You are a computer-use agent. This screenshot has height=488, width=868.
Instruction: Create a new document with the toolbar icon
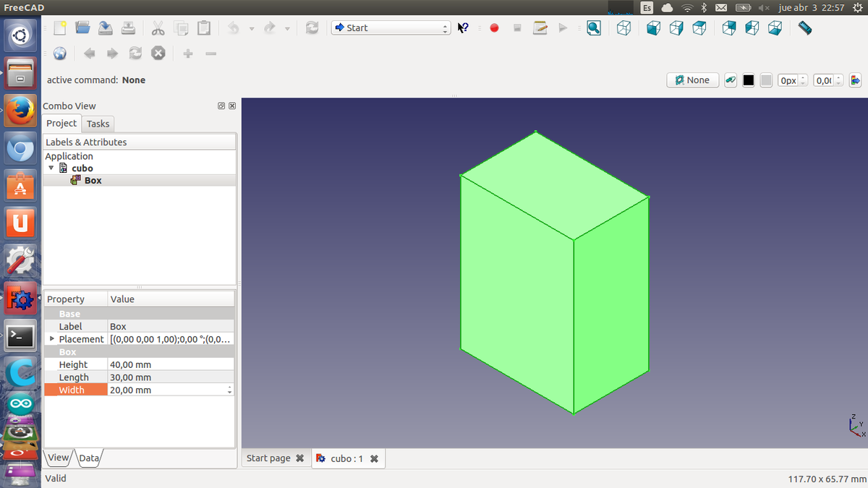(x=60, y=28)
